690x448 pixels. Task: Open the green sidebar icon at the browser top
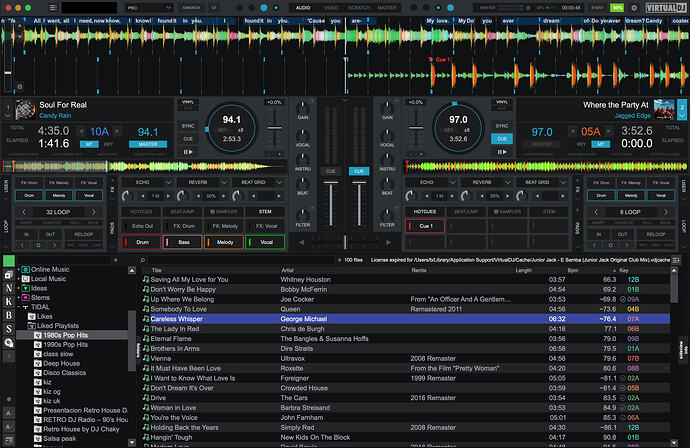pyautogui.click(x=9, y=261)
